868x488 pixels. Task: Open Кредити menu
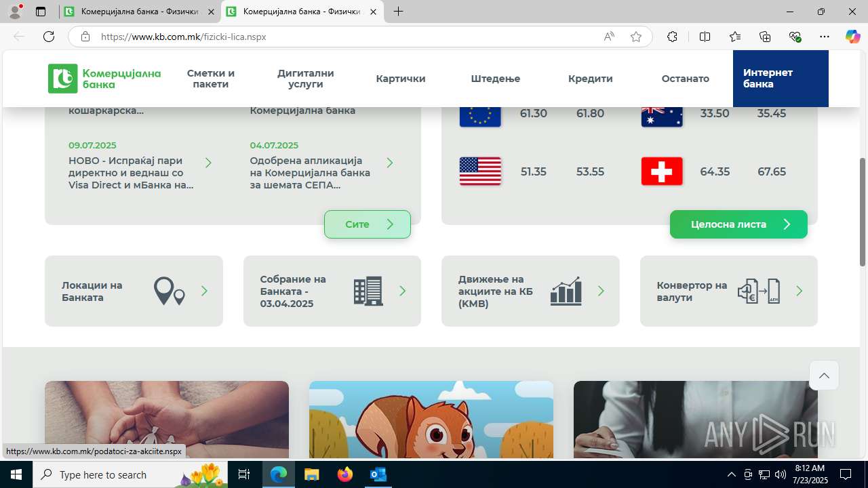click(x=591, y=79)
